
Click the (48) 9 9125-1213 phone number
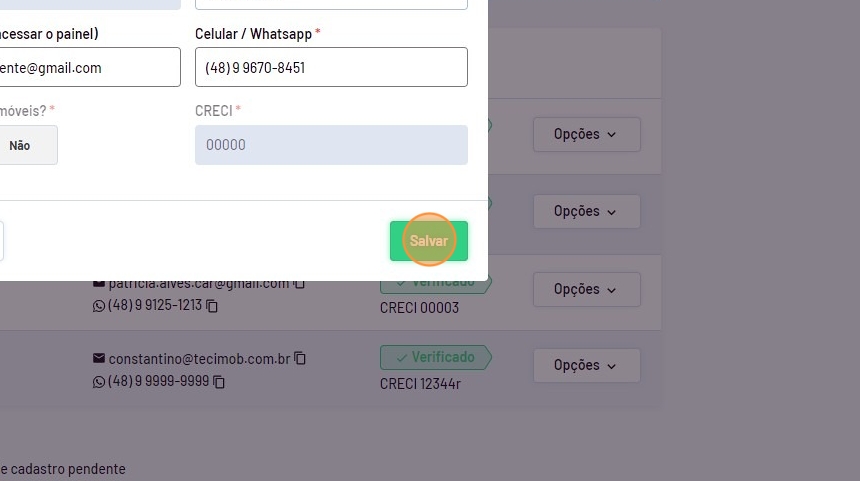(154, 306)
